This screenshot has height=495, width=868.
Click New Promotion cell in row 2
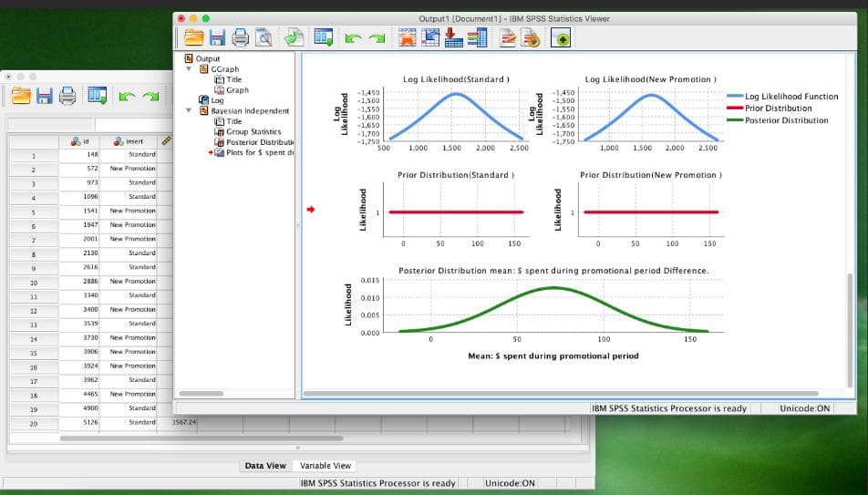[x=129, y=169]
